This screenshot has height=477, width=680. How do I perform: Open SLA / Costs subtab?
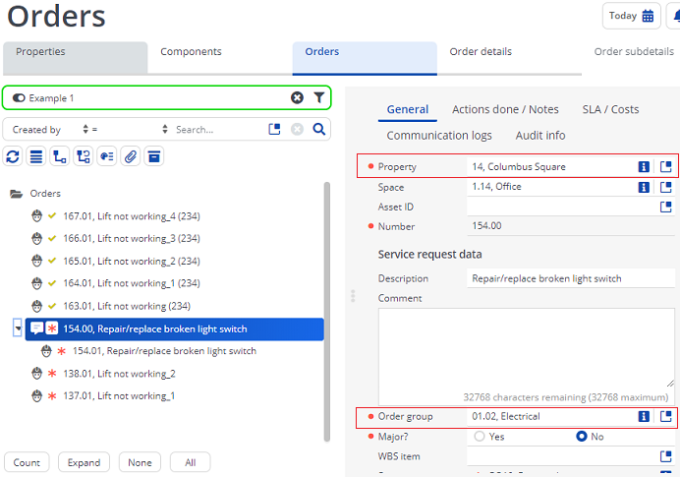[x=611, y=110]
